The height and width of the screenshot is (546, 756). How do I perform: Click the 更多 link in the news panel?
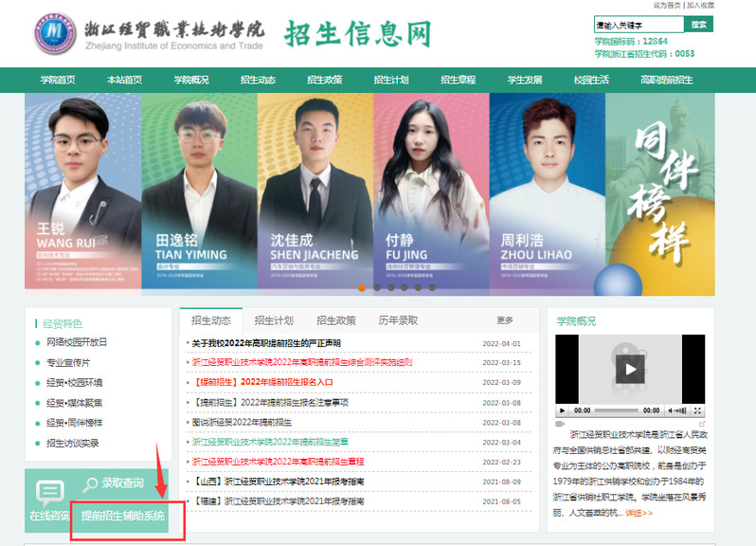(x=505, y=320)
